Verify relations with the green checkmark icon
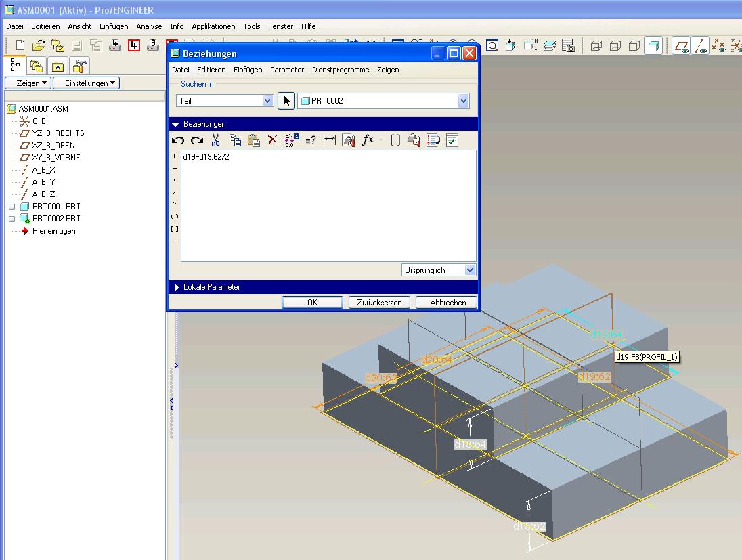 pyautogui.click(x=452, y=140)
